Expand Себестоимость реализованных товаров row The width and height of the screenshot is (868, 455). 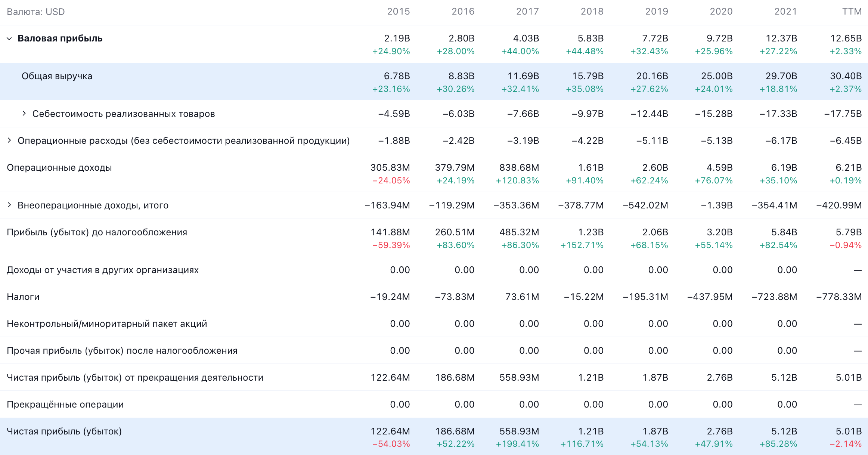(x=24, y=114)
